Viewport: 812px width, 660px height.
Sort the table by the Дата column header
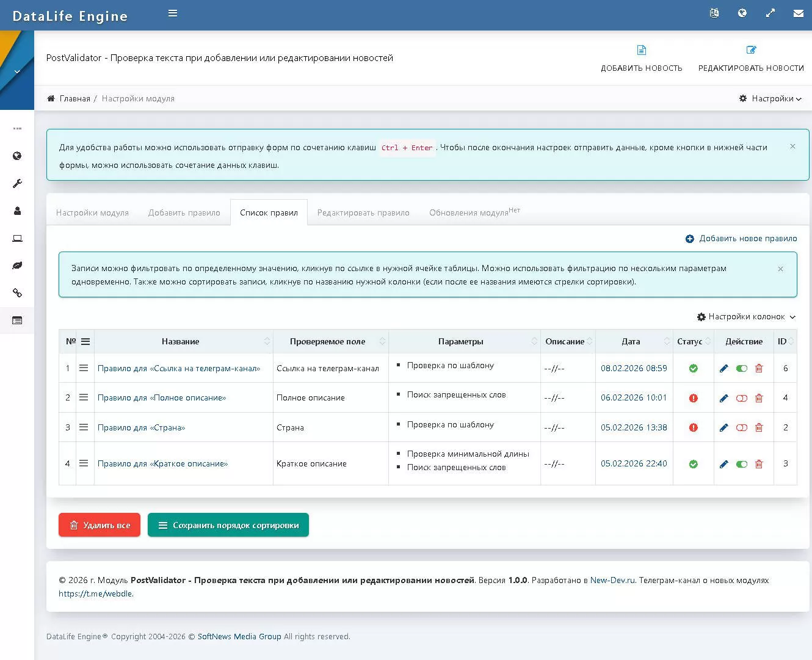click(631, 342)
